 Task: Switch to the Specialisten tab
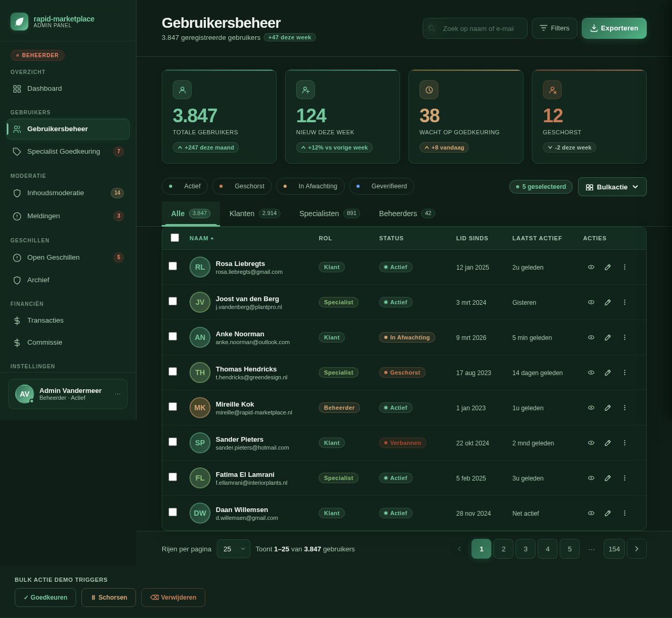tap(319, 214)
